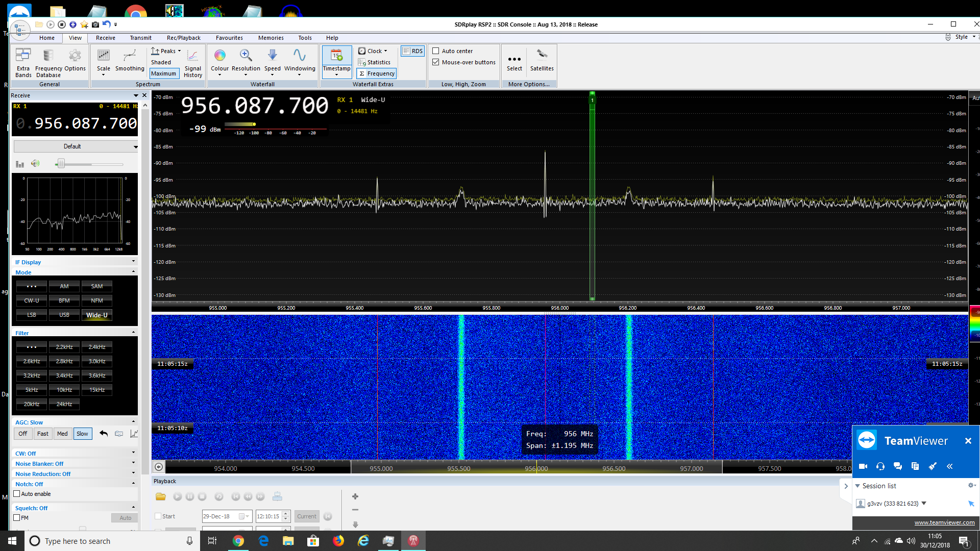Open Default audio device dropdown
Screen dimensions: 980x551
coord(76,146)
